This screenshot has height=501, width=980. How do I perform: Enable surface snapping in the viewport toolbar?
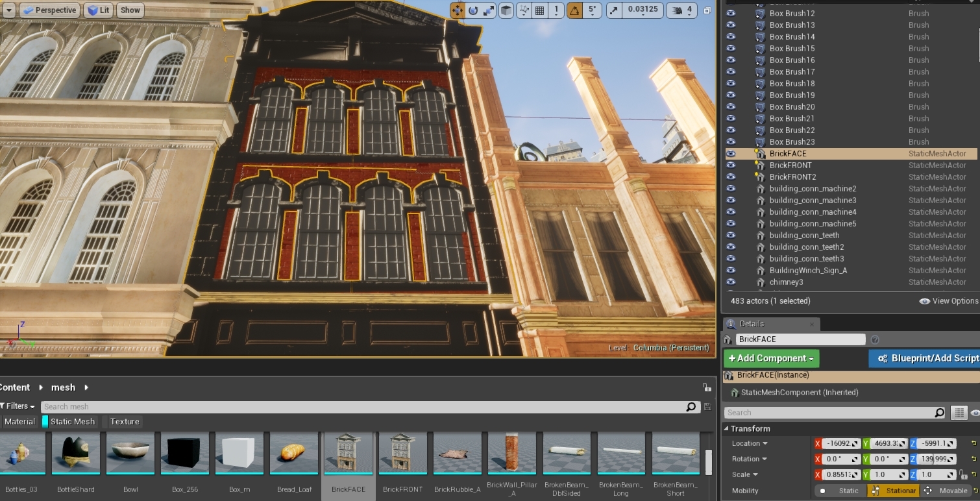pyautogui.click(x=524, y=10)
